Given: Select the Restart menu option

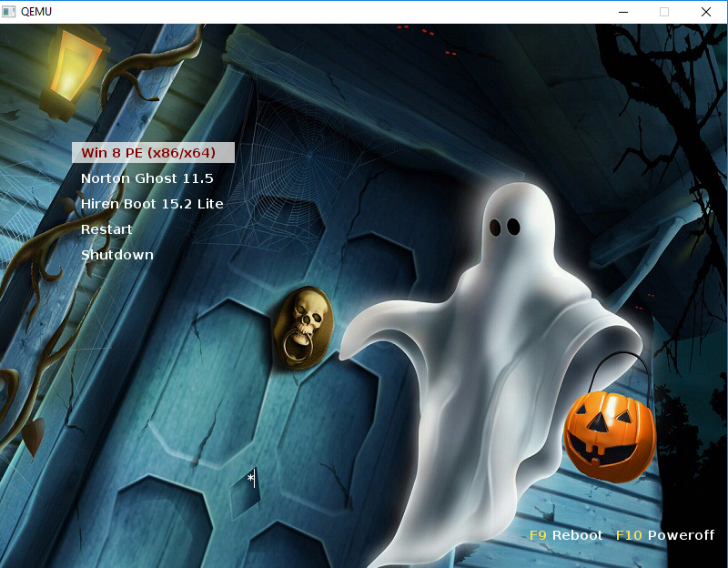Looking at the screenshot, I should [106, 229].
